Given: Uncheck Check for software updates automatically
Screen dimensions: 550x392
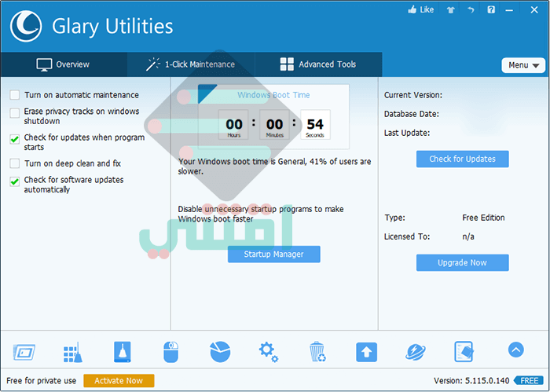Looking at the screenshot, I should [15, 181].
